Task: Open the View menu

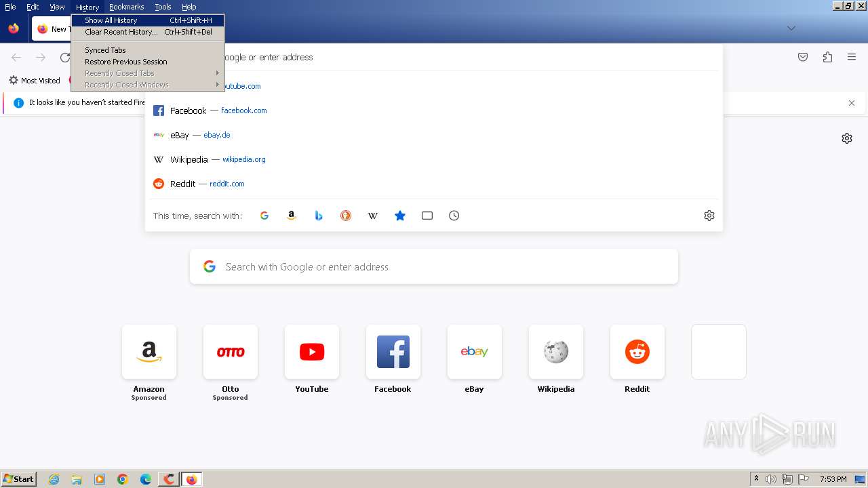Action: pyautogui.click(x=57, y=7)
